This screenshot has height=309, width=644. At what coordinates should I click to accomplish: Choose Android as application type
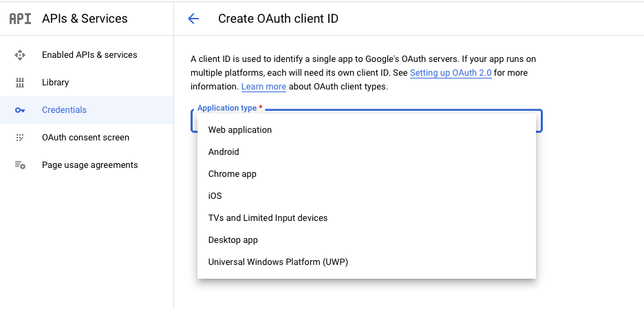(367, 152)
